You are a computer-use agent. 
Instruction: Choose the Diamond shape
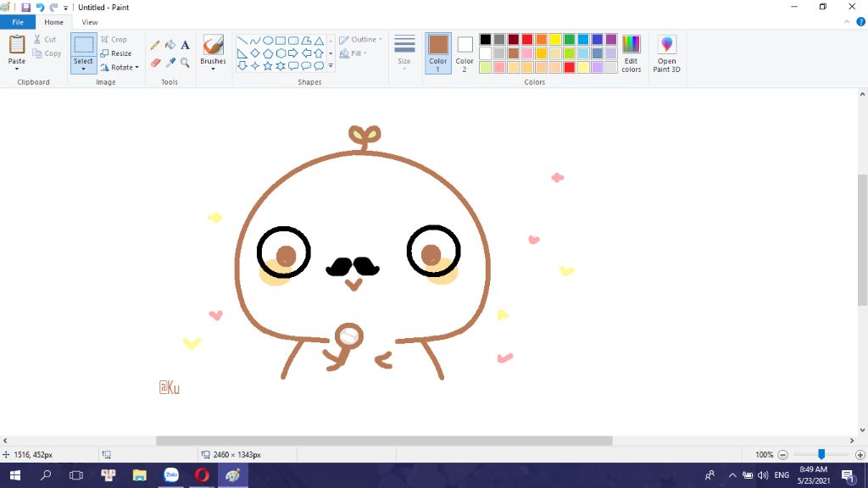(255, 53)
